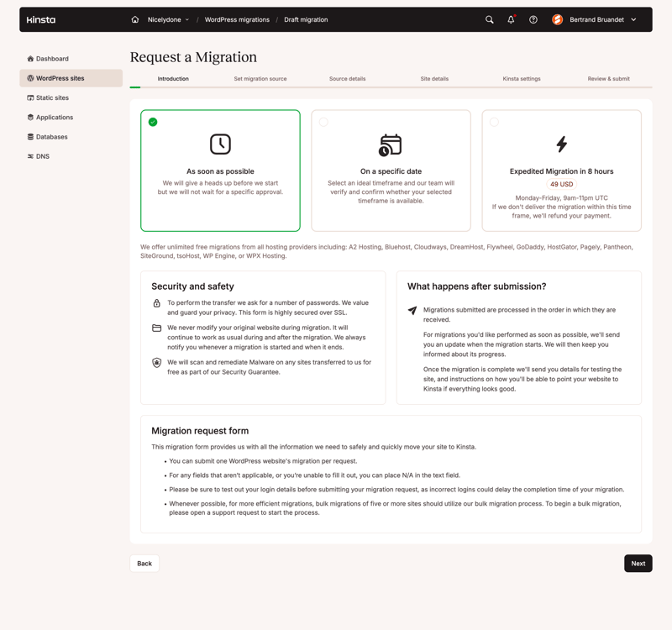This screenshot has width=672, height=630.
Task: Expand the Bertrand Bruandet account menu
Action: 598,19
